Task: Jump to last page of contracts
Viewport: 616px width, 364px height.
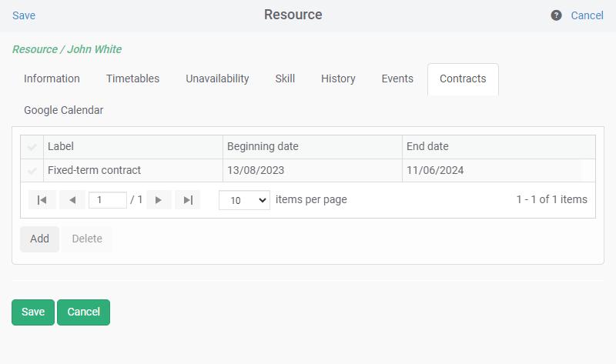Action: (188, 200)
